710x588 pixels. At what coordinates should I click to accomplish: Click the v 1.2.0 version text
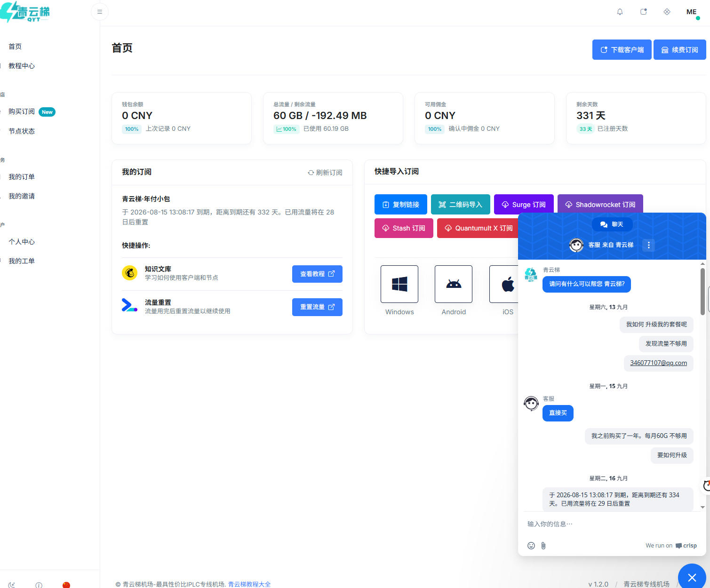click(598, 584)
